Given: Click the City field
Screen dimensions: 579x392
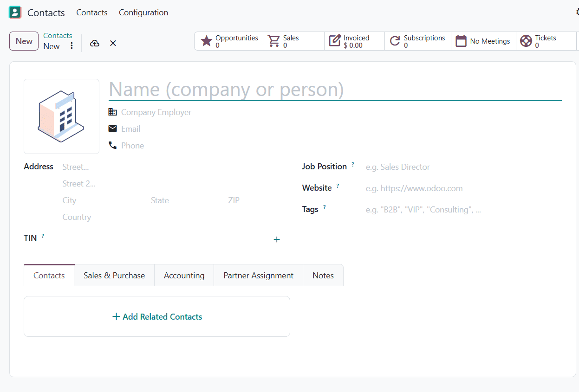Looking at the screenshot, I should [105, 200].
